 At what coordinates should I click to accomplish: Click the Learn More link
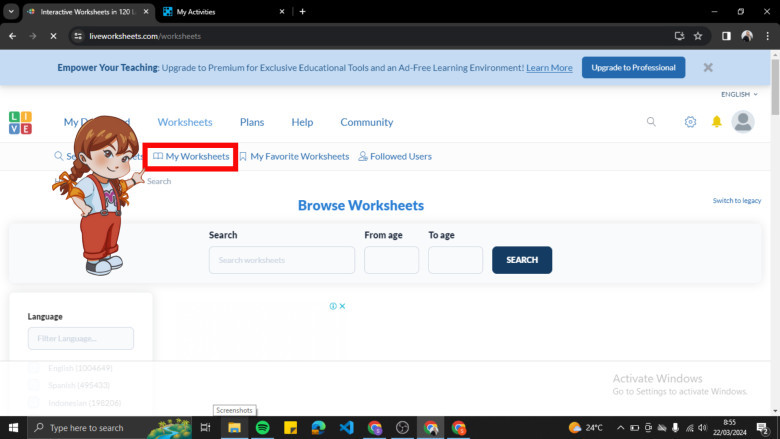click(549, 68)
